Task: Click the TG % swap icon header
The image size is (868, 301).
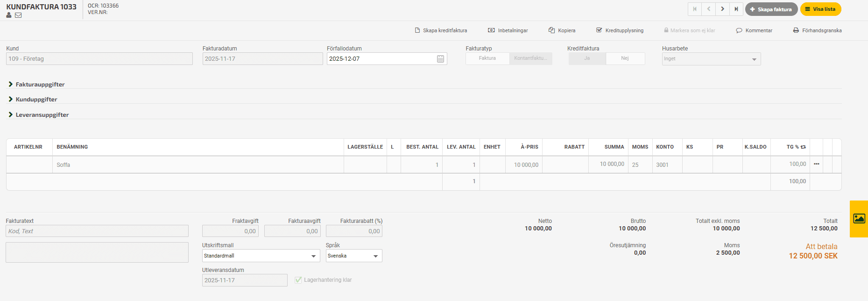Action: [803, 147]
